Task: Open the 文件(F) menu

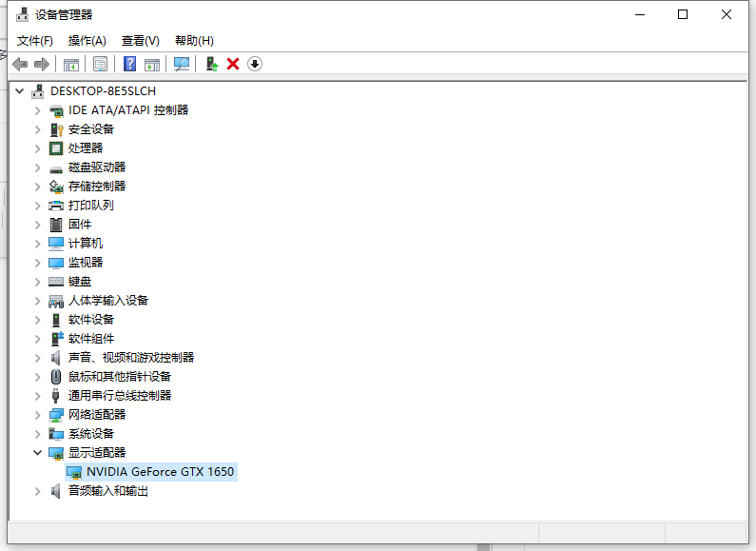Action: pos(35,41)
